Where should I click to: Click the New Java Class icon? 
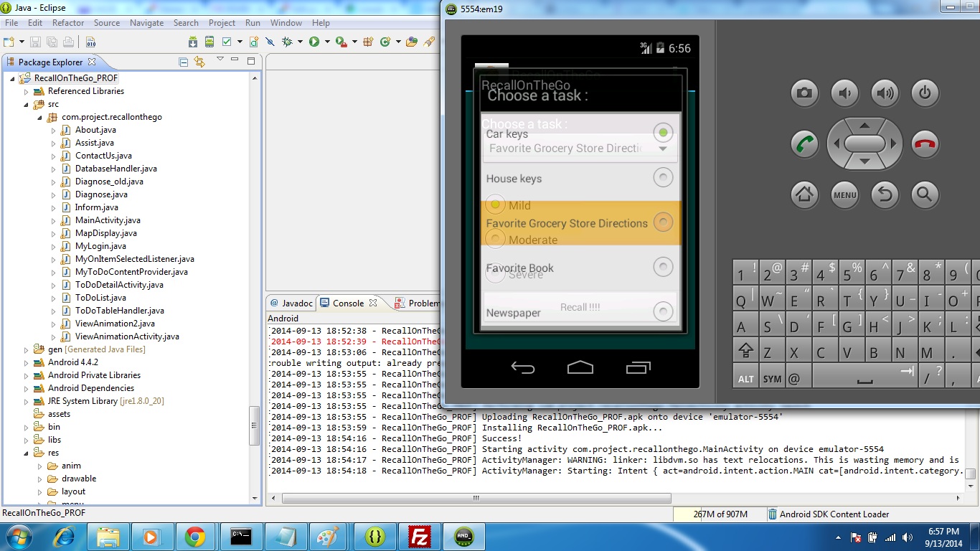click(385, 42)
